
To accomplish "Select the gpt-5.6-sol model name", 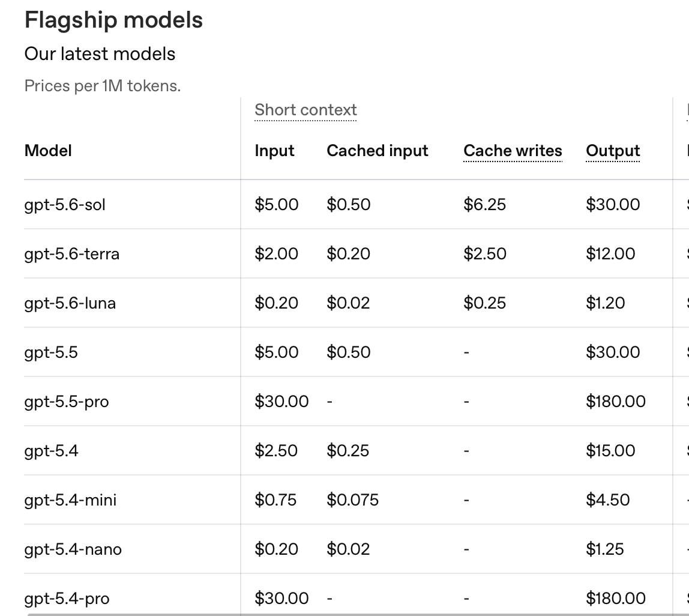I will tap(65, 205).
